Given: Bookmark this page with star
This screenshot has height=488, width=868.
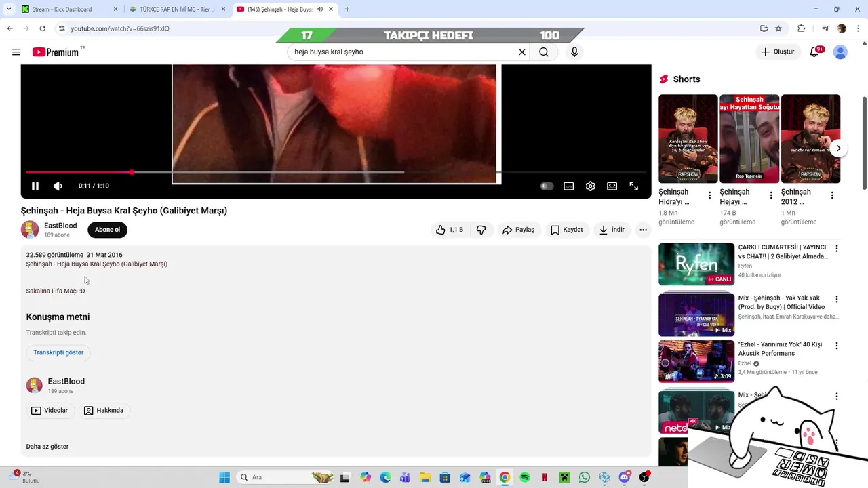Looking at the screenshot, I should pyautogui.click(x=778, y=28).
